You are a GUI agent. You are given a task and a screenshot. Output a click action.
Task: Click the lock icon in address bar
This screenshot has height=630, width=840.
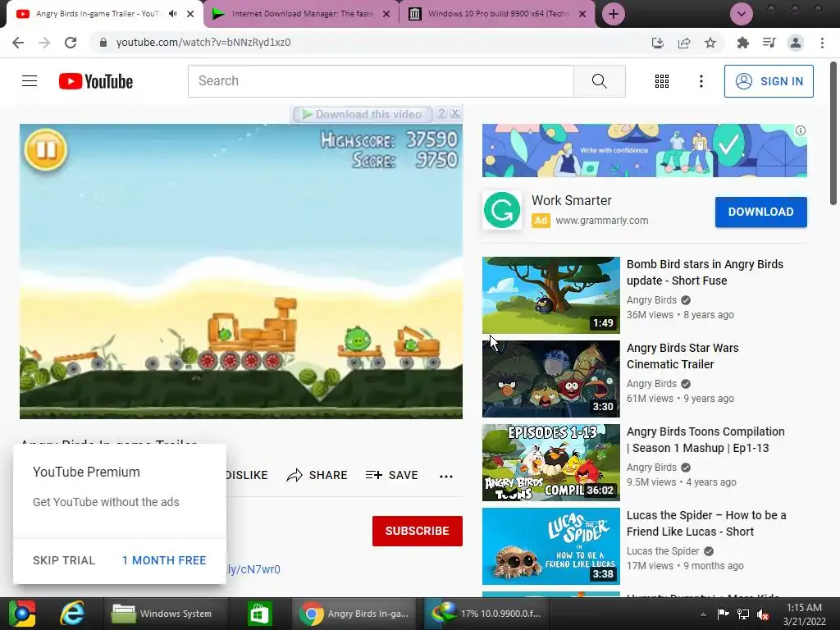point(103,43)
